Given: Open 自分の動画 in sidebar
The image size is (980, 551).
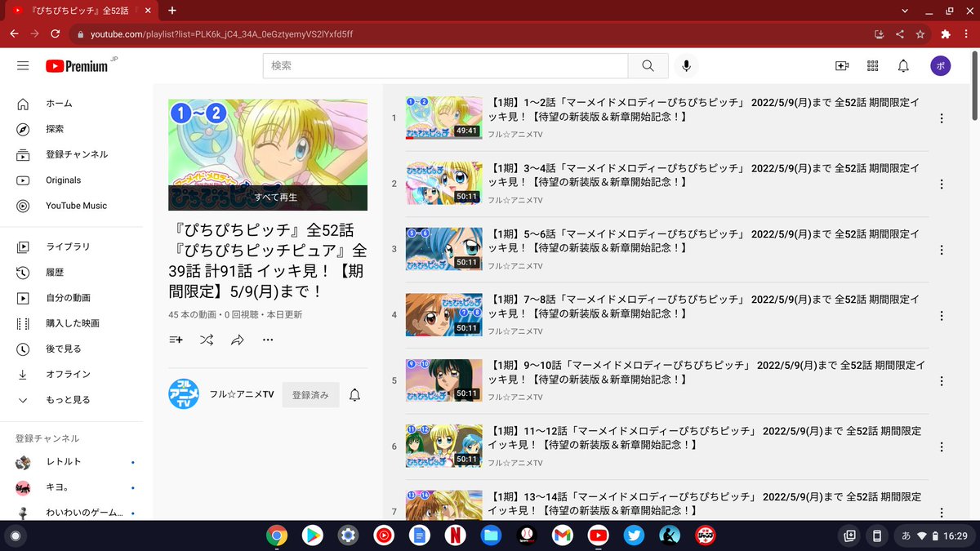Looking at the screenshot, I should click(73, 298).
